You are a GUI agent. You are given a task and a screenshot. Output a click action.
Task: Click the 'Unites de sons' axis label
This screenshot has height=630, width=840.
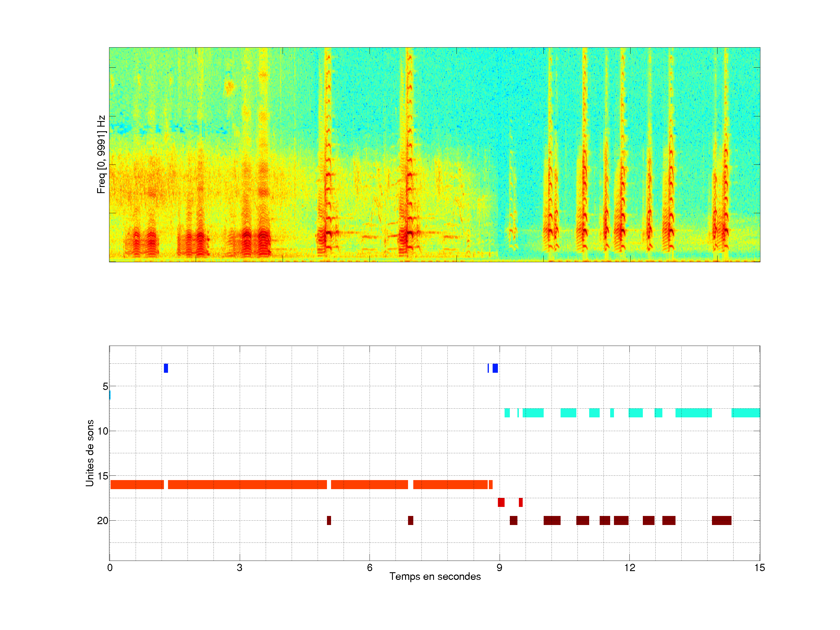point(90,453)
